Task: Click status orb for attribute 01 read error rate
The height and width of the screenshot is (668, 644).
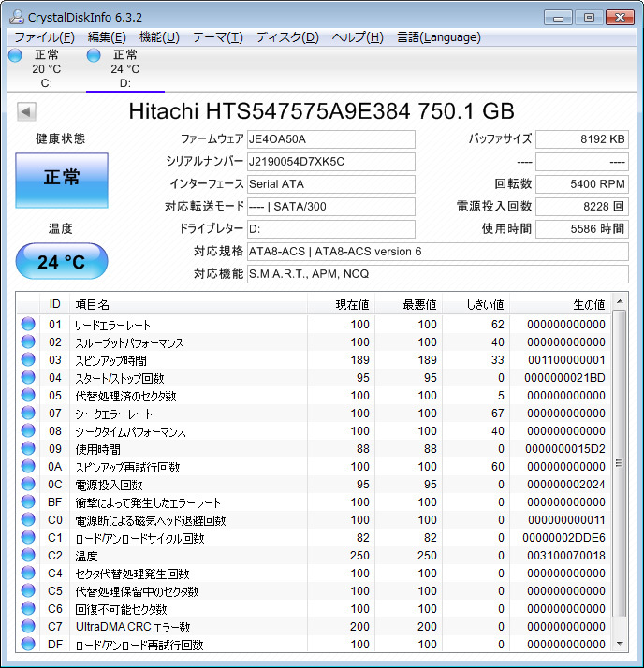Action: pos(28,325)
